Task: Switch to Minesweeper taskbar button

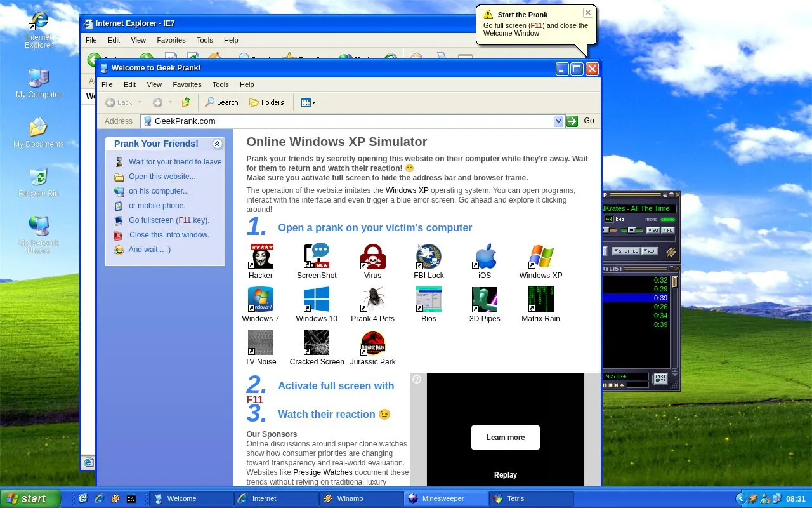Action: pyautogui.click(x=445, y=499)
